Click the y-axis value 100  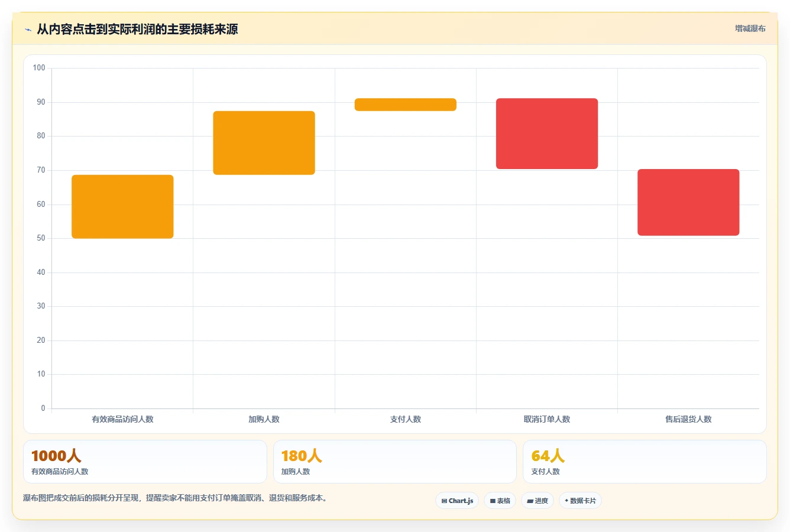coord(39,68)
